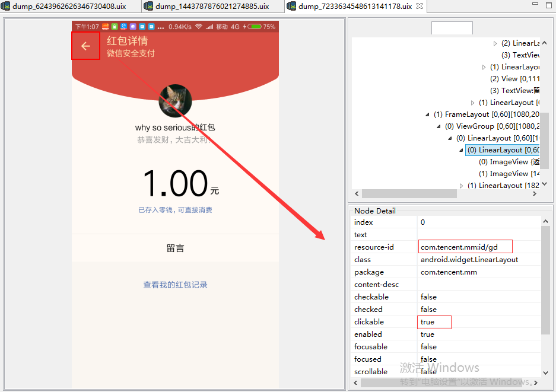Image resolution: width=556 pixels, height=392 pixels.
Task: Select 已存入零钱，可直接消费 text
Action: (175, 210)
